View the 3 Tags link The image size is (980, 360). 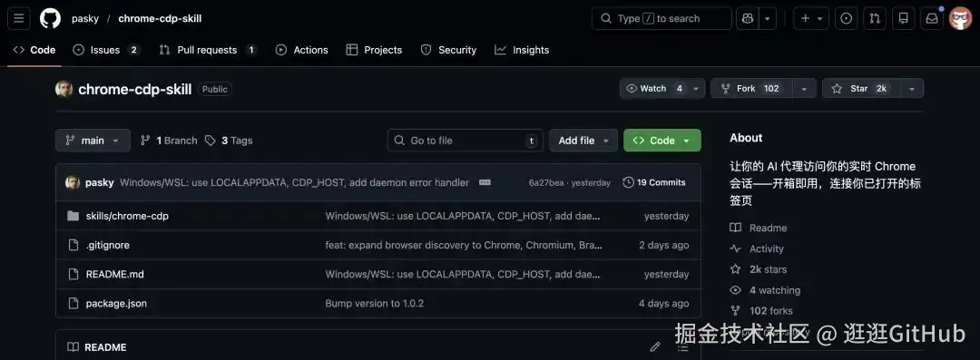click(x=229, y=141)
